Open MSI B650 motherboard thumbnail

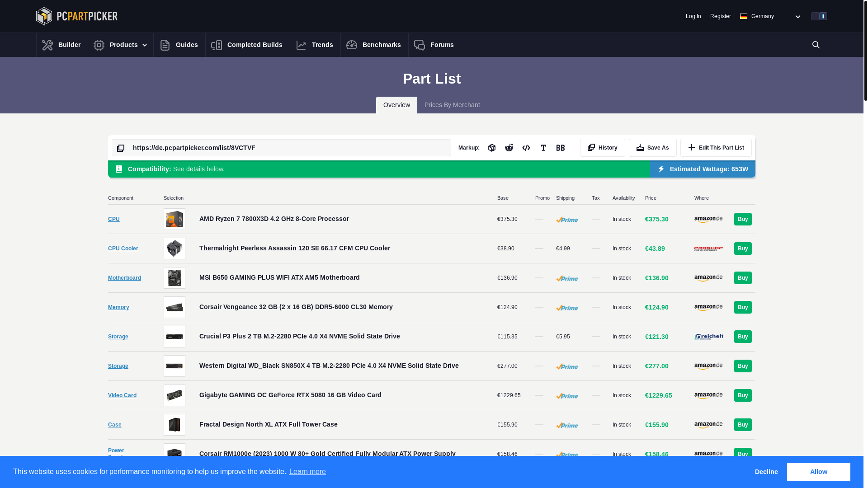[x=175, y=278]
